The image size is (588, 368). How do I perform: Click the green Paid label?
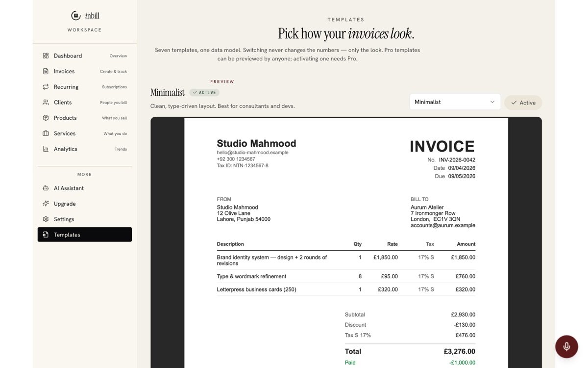350,363
